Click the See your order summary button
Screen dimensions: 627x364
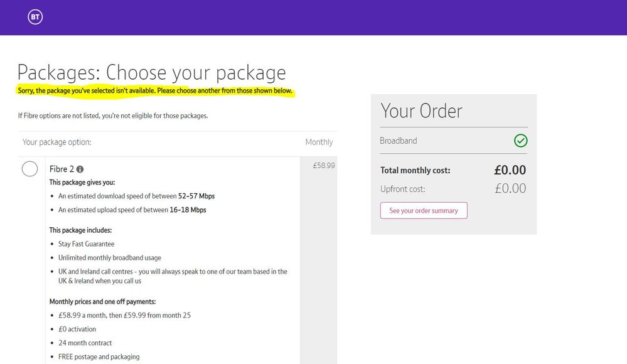tap(423, 210)
